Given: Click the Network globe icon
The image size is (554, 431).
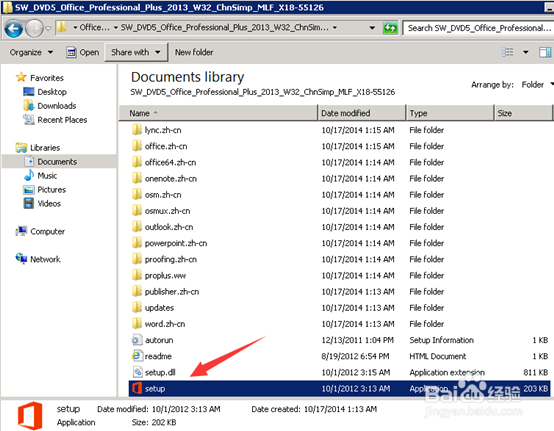Looking at the screenshot, I should [x=21, y=259].
